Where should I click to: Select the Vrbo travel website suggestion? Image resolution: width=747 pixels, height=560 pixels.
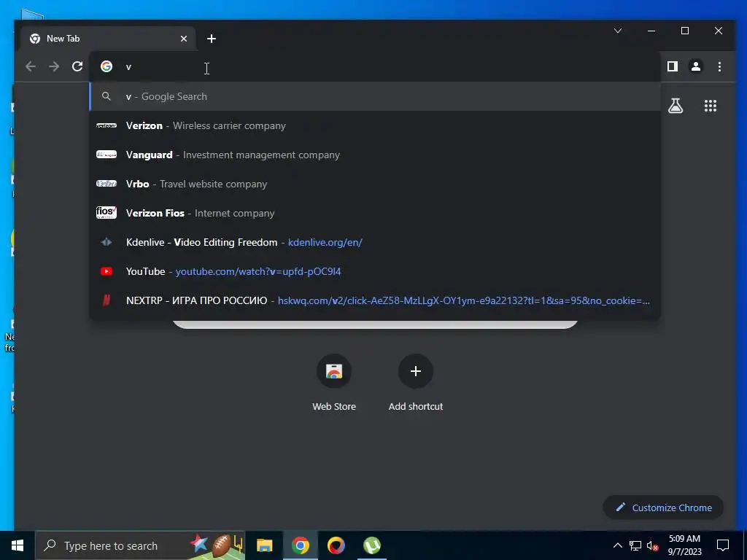click(375, 184)
